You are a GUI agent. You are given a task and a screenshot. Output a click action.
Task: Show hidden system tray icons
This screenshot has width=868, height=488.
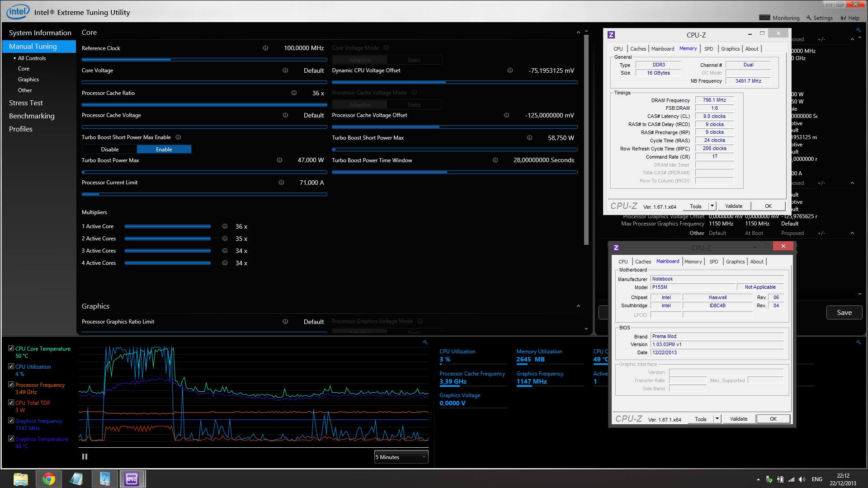click(758, 479)
